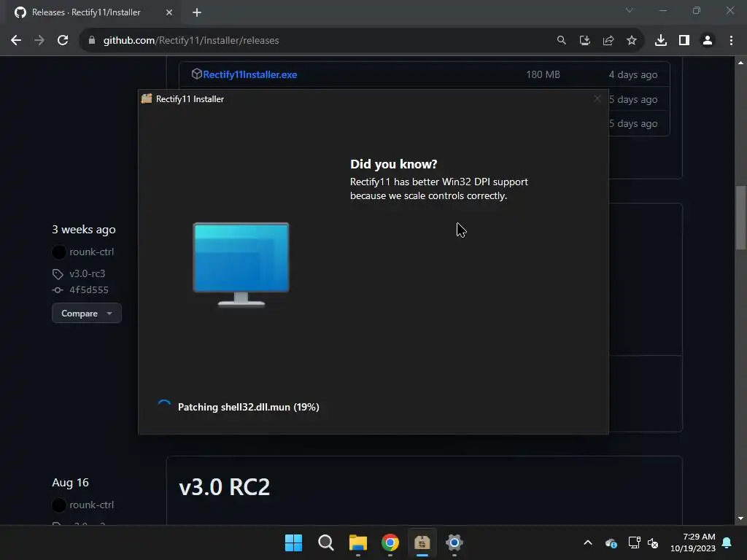Click the 'Aug 16' release date
747x560 pixels.
tap(70, 483)
